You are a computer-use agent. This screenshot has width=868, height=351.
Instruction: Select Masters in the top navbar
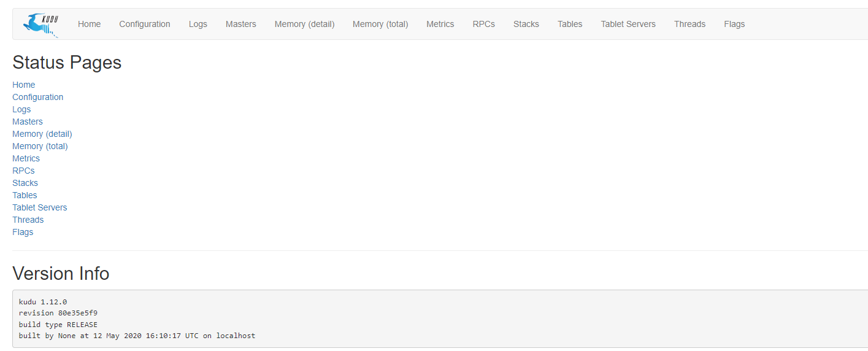click(x=241, y=24)
